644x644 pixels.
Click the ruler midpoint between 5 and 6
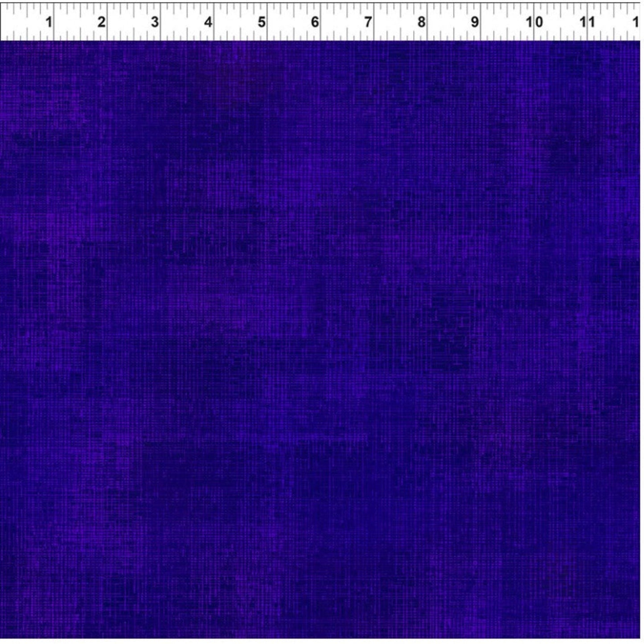[x=294, y=22]
